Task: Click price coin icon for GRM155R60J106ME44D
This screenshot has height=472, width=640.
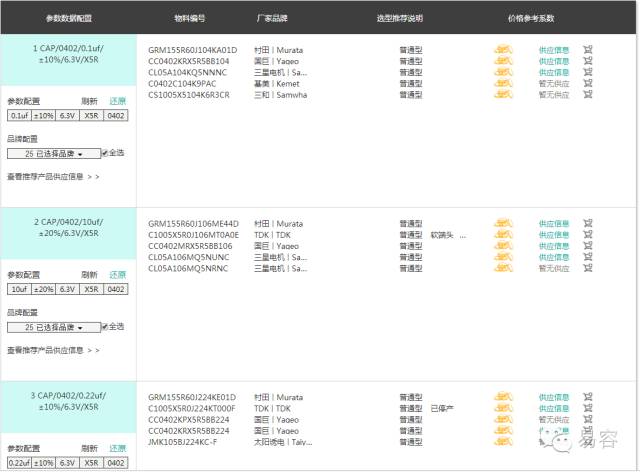Action: [x=503, y=223]
